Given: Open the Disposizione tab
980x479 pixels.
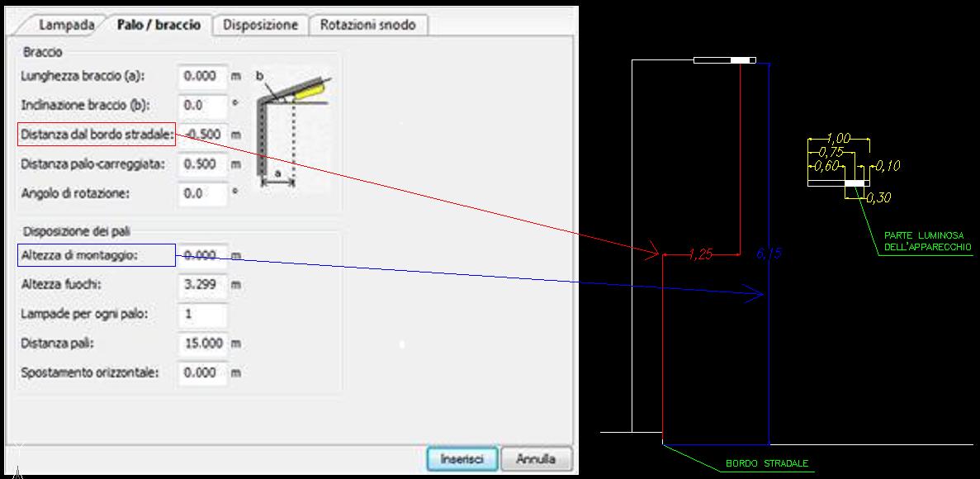Looking at the screenshot, I should click(x=260, y=25).
